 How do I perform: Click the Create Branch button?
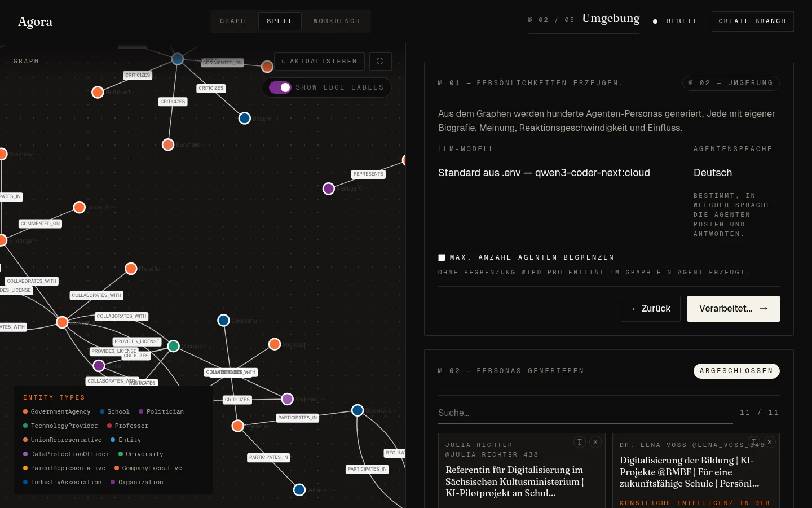tap(752, 21)
